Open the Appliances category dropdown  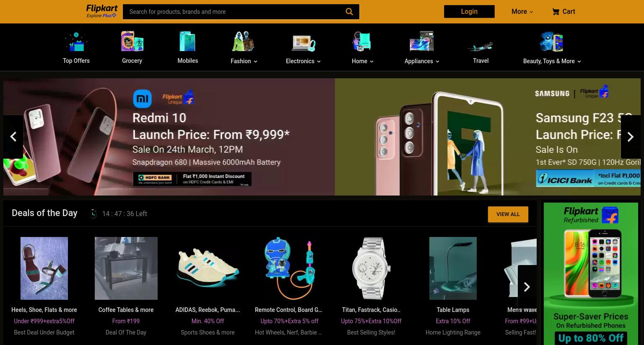422,61
